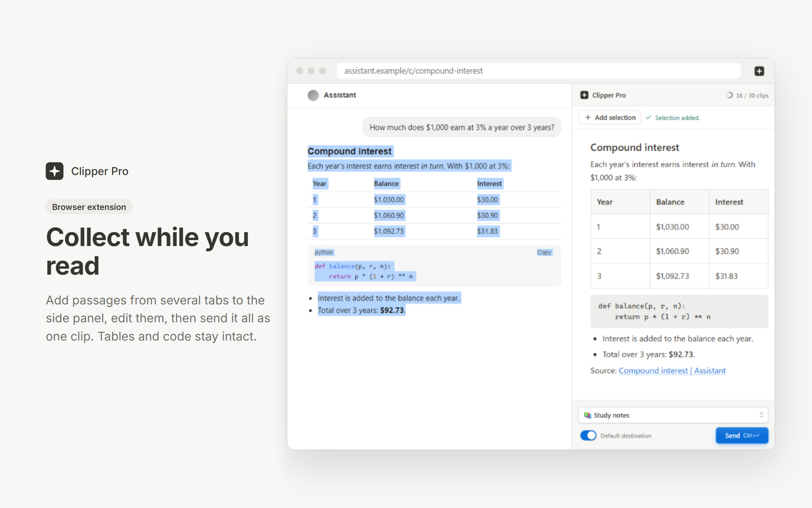This screenshot has height=508, width=812.
Task: Click the Assistant name in chat header
Action: click(340, 95)
